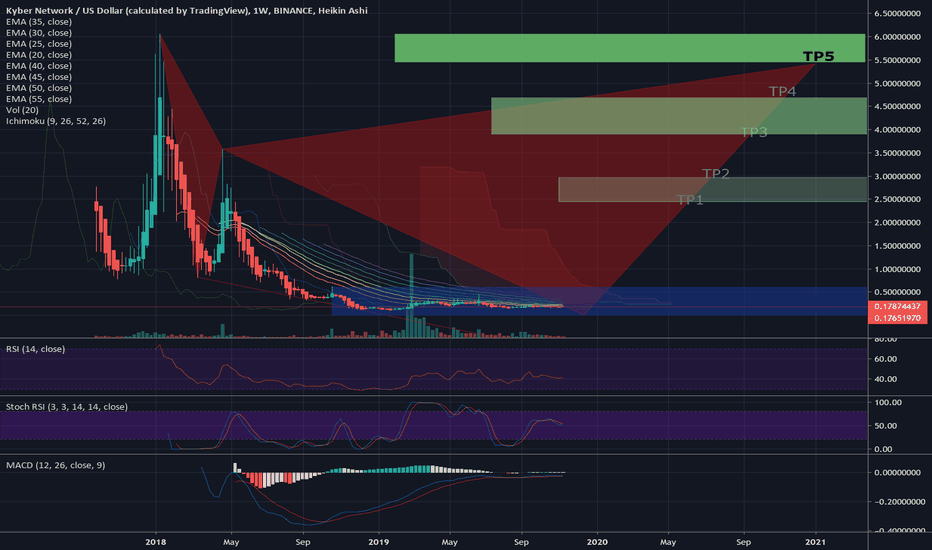Click the 3.00000000 price axis label
Viewport: 932px width, 550px height.
(897, 176)
